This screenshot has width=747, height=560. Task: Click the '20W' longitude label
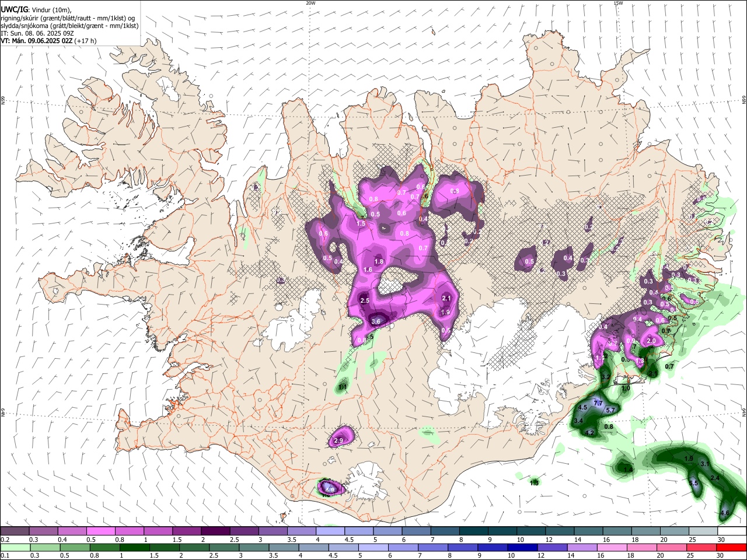(310, 3)
